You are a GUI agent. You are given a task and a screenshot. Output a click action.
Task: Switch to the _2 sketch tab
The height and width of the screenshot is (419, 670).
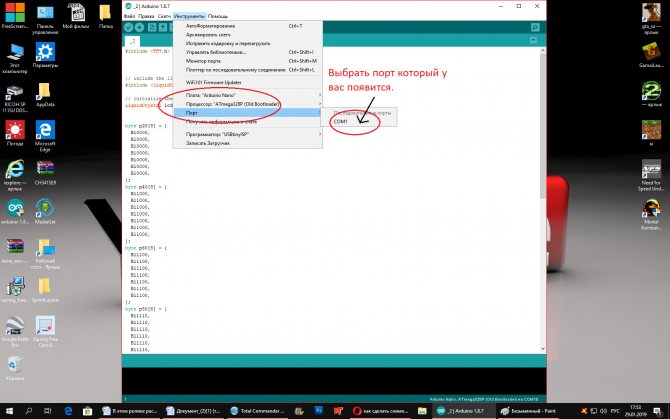click(x=132, y=42)
